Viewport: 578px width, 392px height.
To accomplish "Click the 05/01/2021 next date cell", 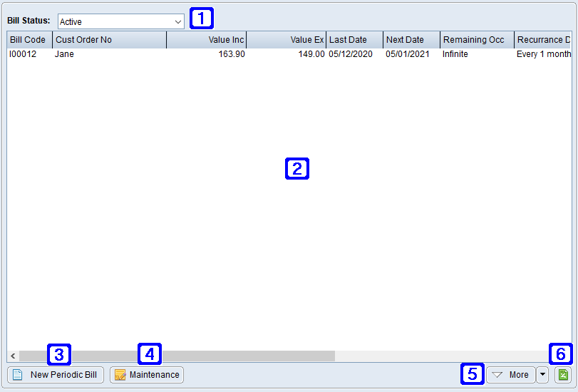I will click(408, 54).
